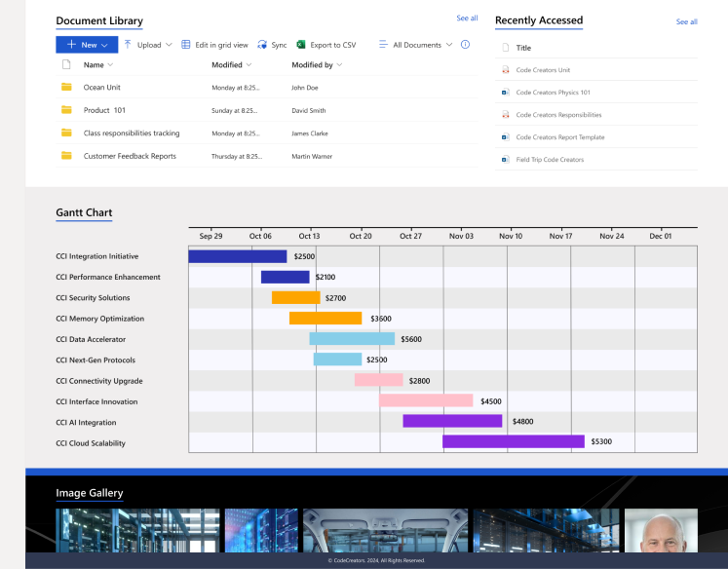This screenshot has height=569, width=728.
Task: Select the purple CCI Cloud Scalability bar
Action: point(514,442)
